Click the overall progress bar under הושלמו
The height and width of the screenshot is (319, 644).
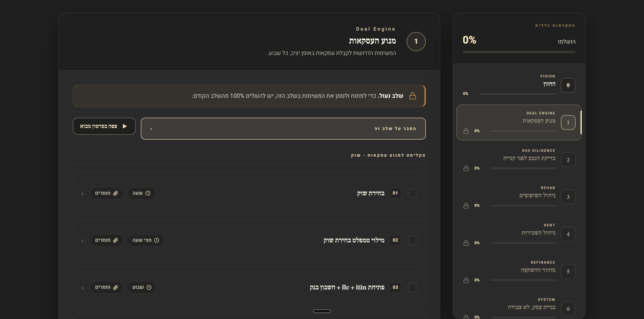point(519,52)
